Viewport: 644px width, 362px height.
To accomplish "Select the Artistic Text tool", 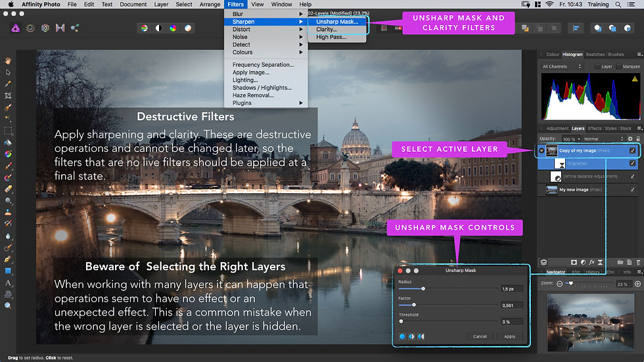I will point(8,283).
